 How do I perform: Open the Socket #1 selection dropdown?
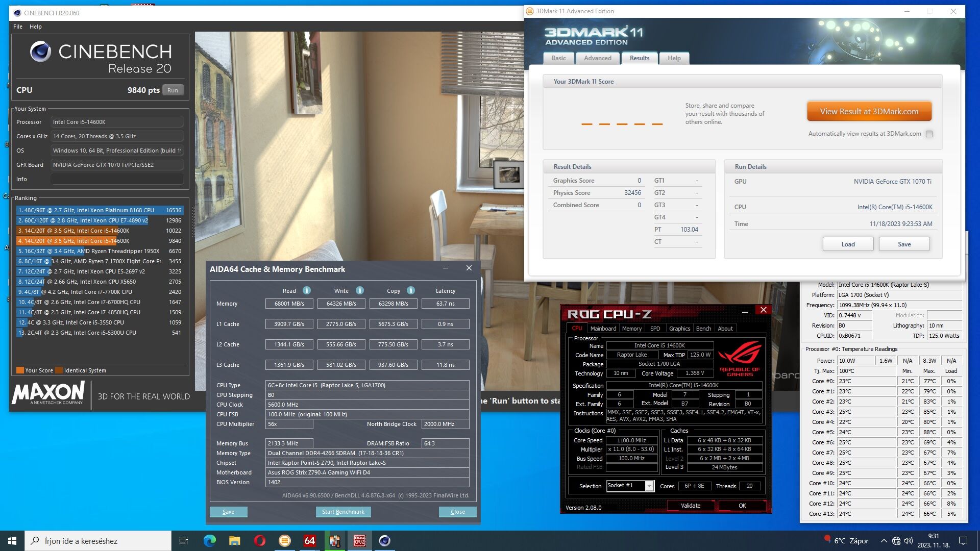pyautogui.click(x=649, y=486)
